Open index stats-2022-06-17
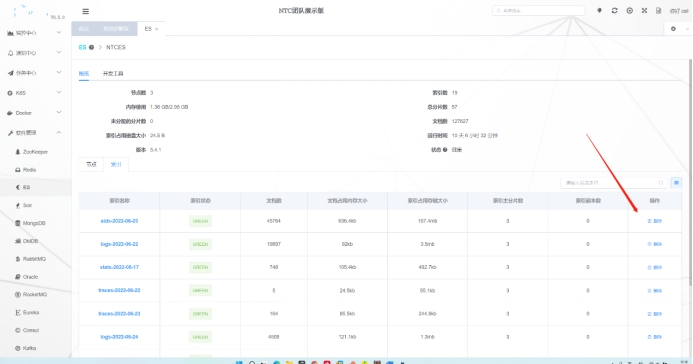This screenshot has height=364, width=693. point(119,267)
